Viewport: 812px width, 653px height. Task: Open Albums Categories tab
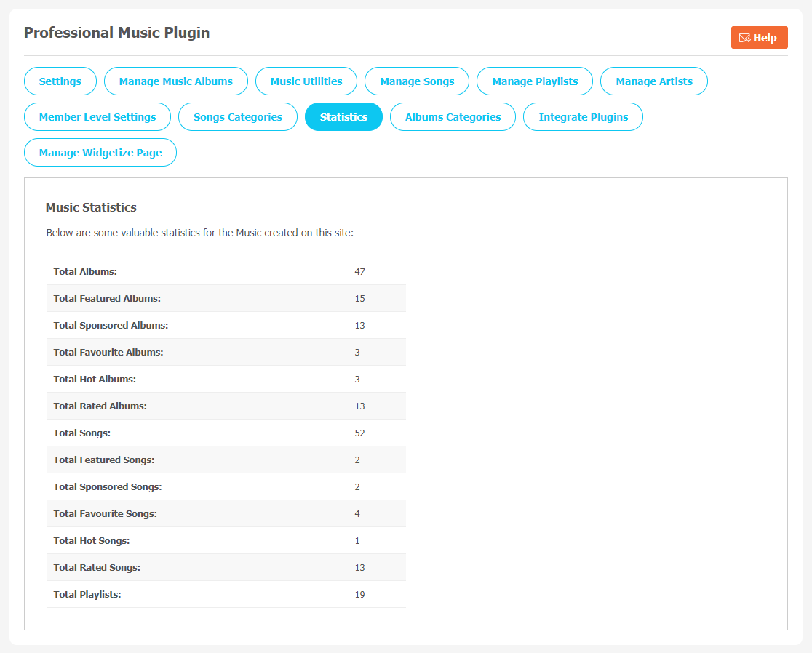point(453,117)
